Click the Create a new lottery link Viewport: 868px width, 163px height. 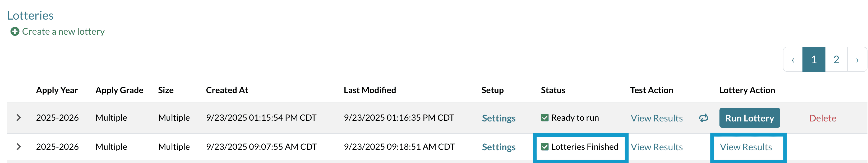click(63, 32)
